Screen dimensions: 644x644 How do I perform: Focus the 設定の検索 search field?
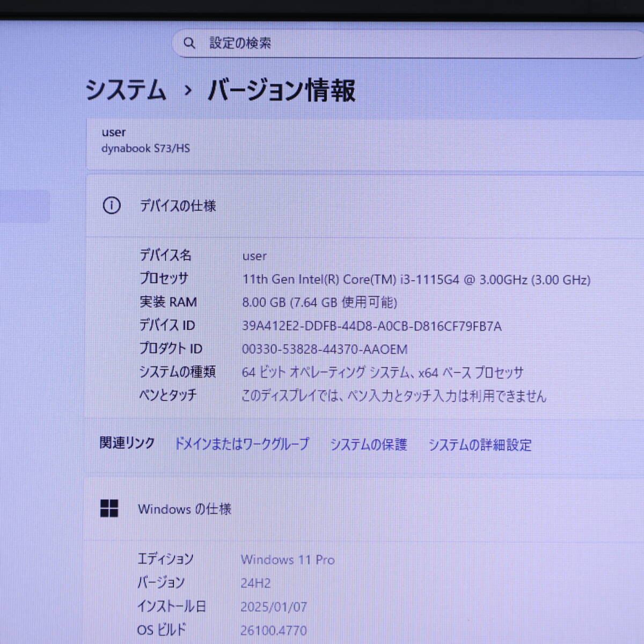(x=408, y=43)
